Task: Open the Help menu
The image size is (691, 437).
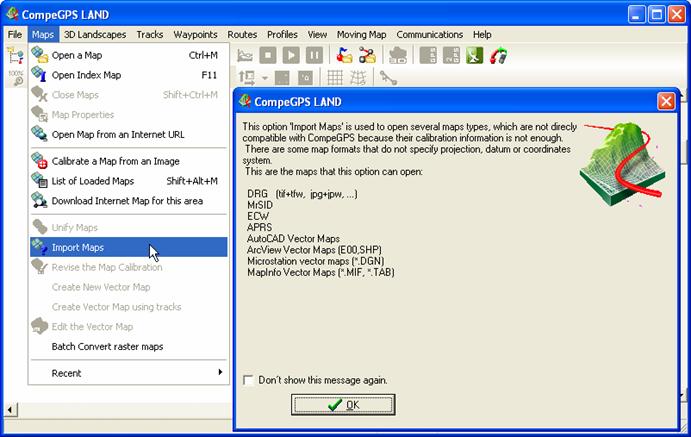Action: [x=482, y=34]
